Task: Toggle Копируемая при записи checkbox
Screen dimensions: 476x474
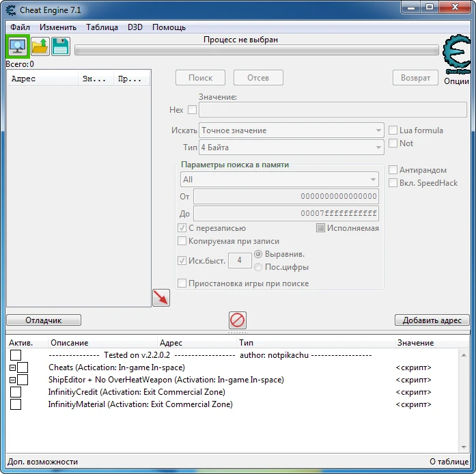Action: click(x=182, y=241)
